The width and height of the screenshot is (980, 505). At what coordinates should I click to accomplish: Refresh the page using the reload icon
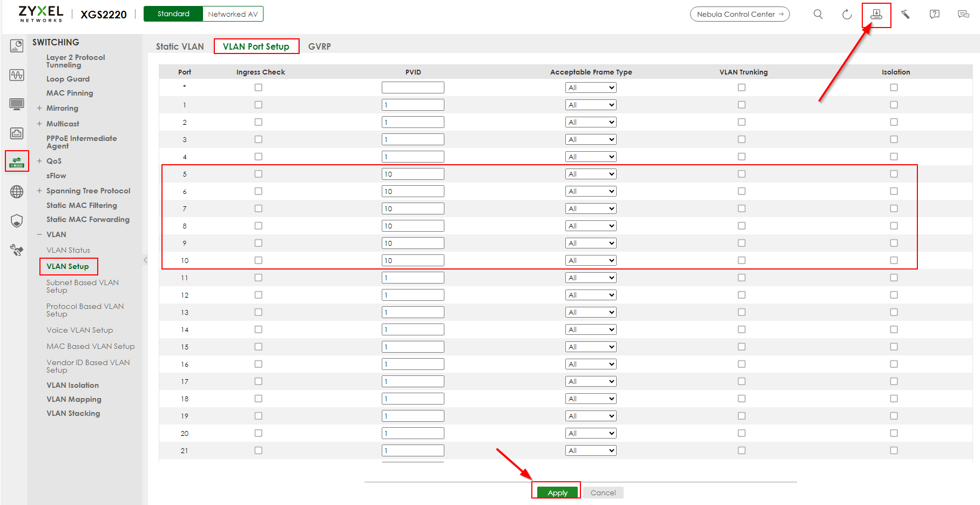[847, 14]
